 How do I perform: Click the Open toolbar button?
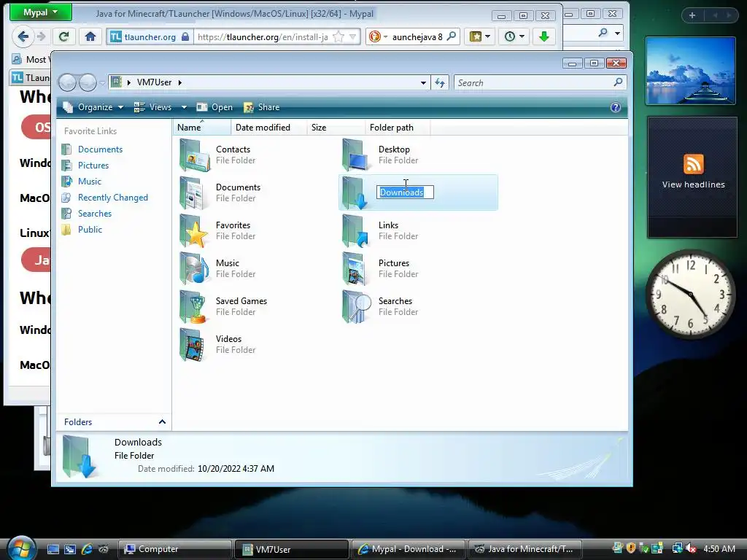[x=215, y=107]
